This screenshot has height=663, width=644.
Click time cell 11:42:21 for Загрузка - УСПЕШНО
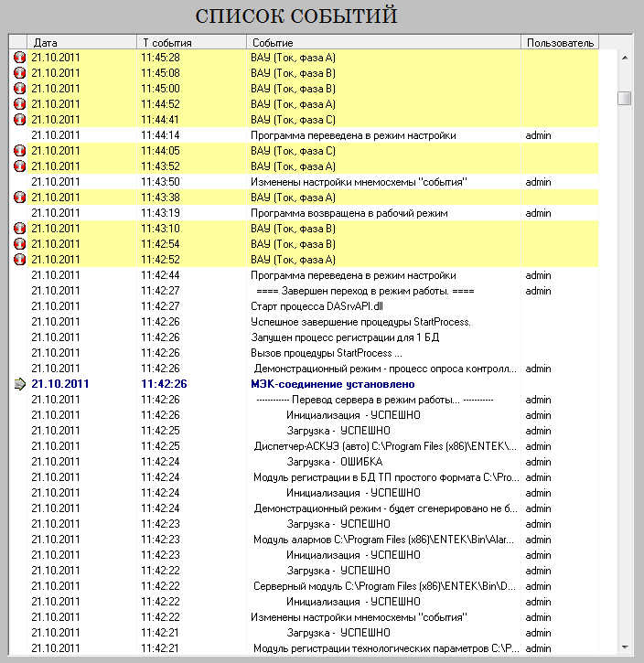tap(160, 633)
